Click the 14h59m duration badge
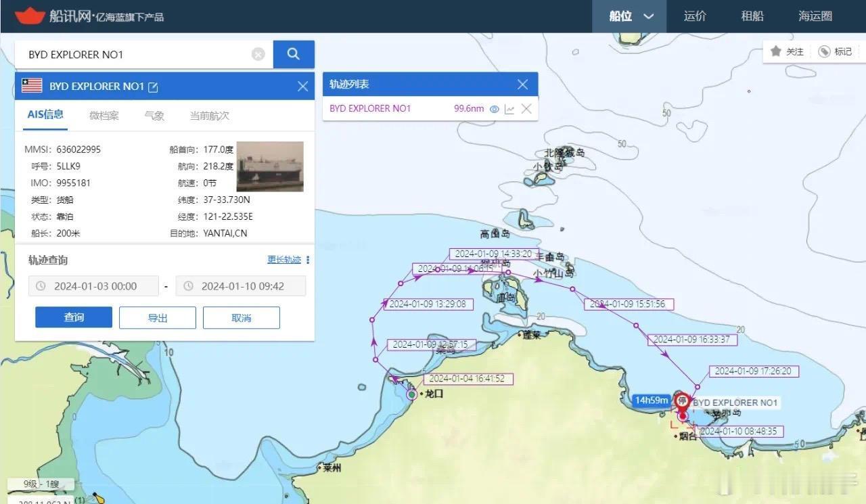 pos(652,400)
